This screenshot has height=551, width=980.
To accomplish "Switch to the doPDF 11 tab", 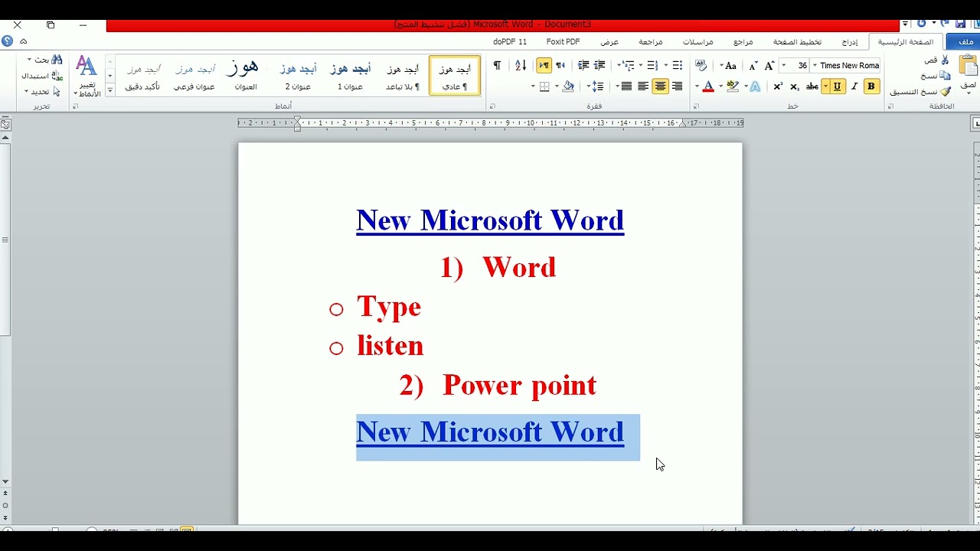I will pyautogui.click(x=510, y=41).
